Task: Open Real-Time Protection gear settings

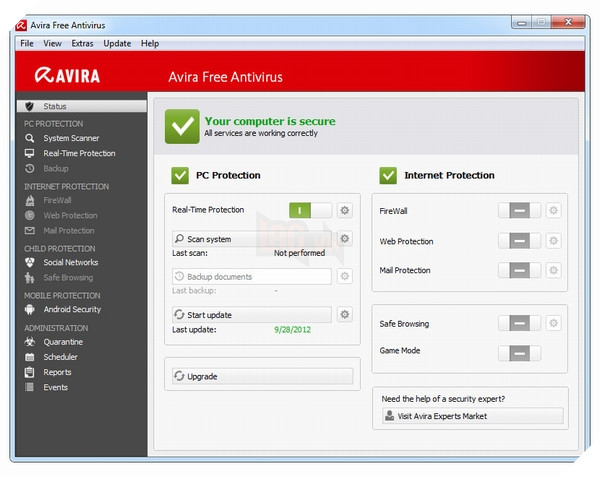Action: [x=345, y=210]
